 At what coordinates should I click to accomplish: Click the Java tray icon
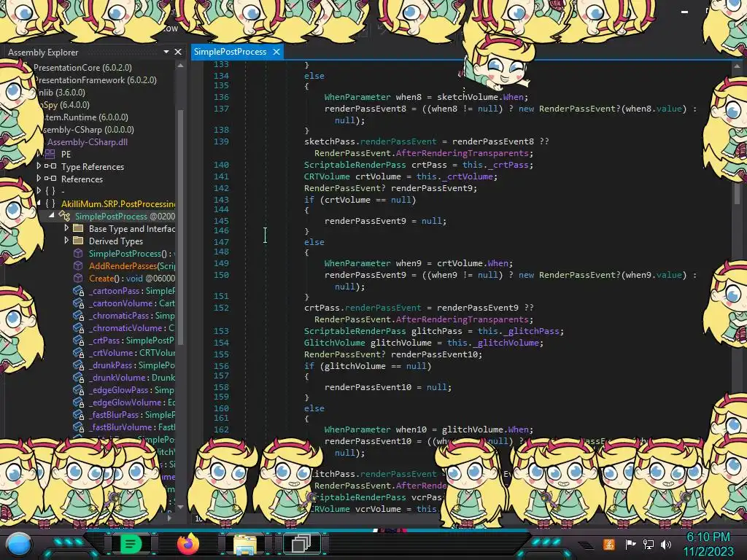pos(609,544)
